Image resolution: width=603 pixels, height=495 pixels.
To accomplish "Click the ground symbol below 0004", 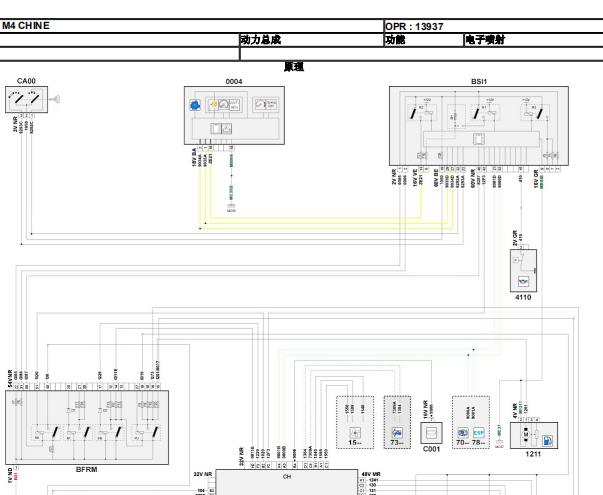I will [x=232, y=207].
